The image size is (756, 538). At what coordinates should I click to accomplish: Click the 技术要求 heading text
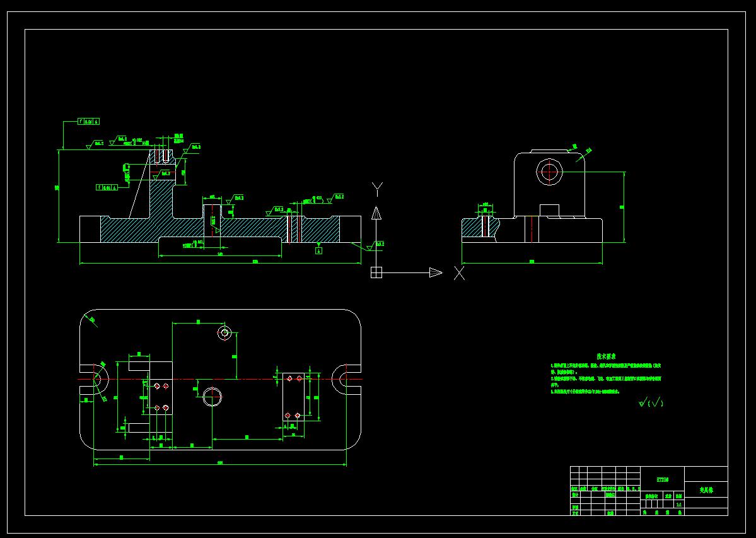[x=605, y=357]
